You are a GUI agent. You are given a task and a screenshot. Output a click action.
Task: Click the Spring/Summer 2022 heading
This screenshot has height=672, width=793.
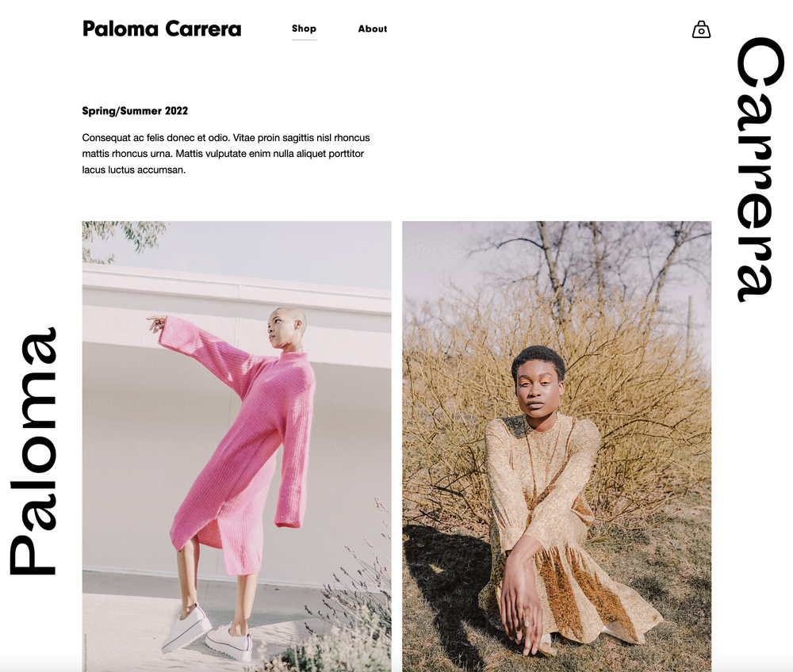tap(135, 111)
